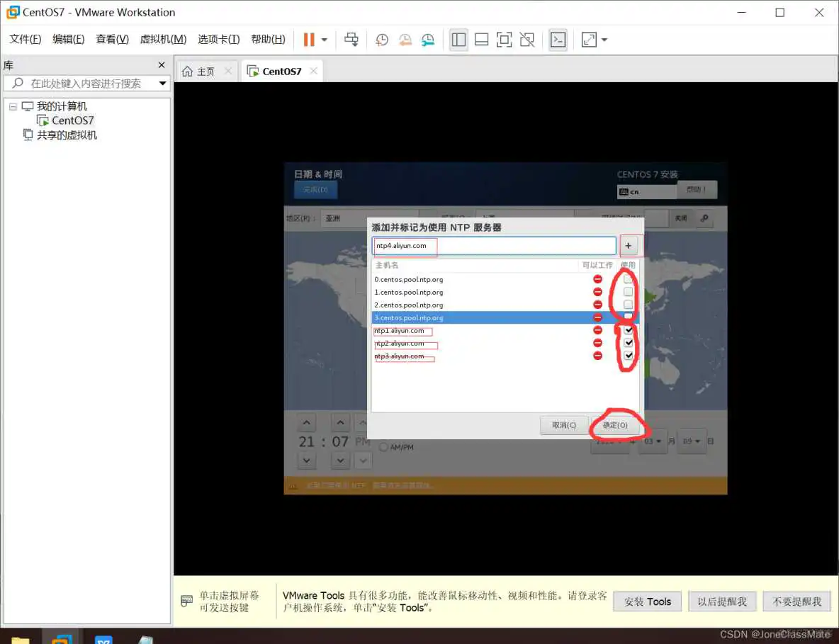The height and width of the screenshot is (644, 839).
Task: Click the 安装 Tools button
Action: [x=647, y=601]
